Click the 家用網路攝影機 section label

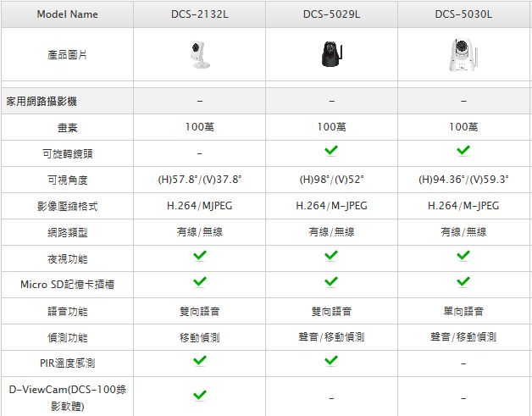[x=42, y=101]
